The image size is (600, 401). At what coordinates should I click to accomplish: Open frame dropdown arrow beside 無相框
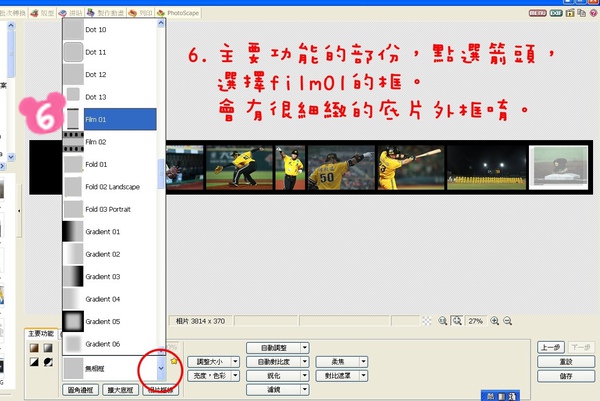pos(161,368)
